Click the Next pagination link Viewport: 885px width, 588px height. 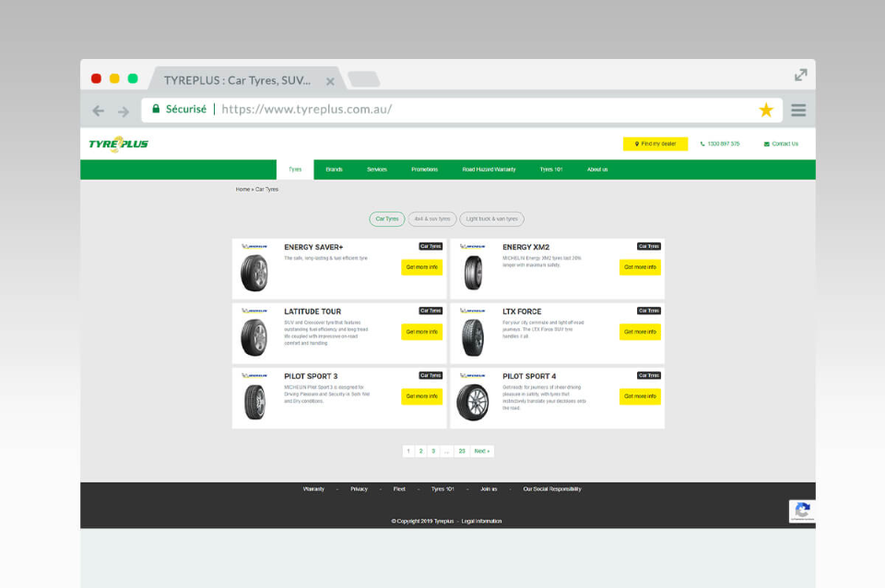click(482, 452)
